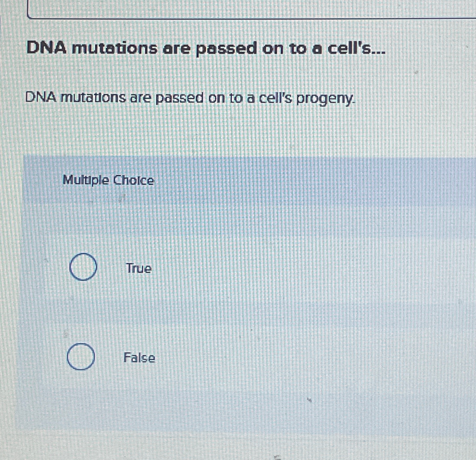Click the Multiple Choice section header
Viewport: 476px width, 460px height.
(108, 181)
